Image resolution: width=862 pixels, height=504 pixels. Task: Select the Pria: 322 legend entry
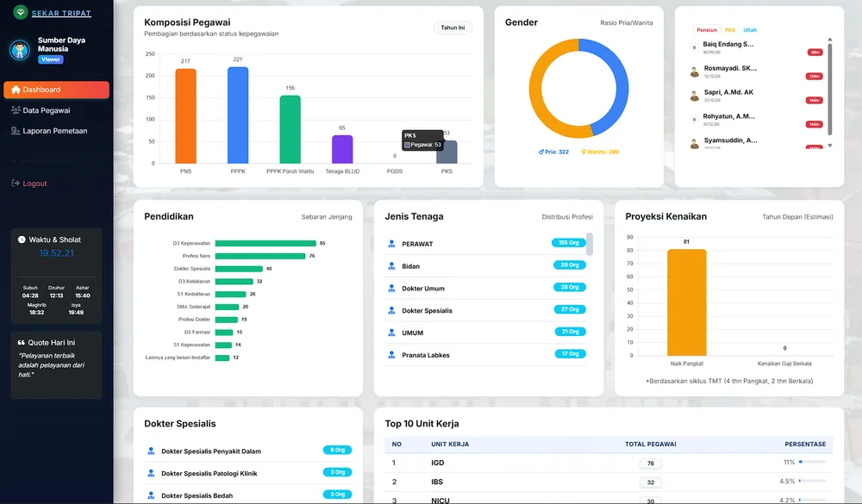point(553,152)
